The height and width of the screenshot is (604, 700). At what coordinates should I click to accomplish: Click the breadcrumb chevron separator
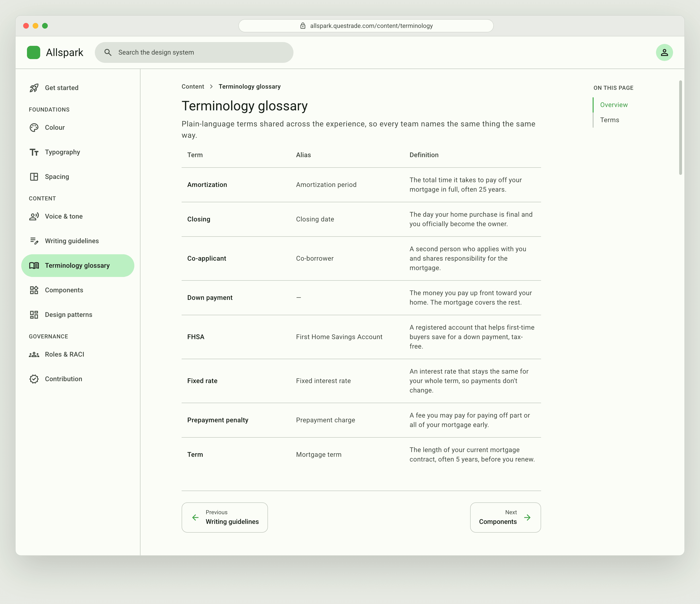[211, 87]
